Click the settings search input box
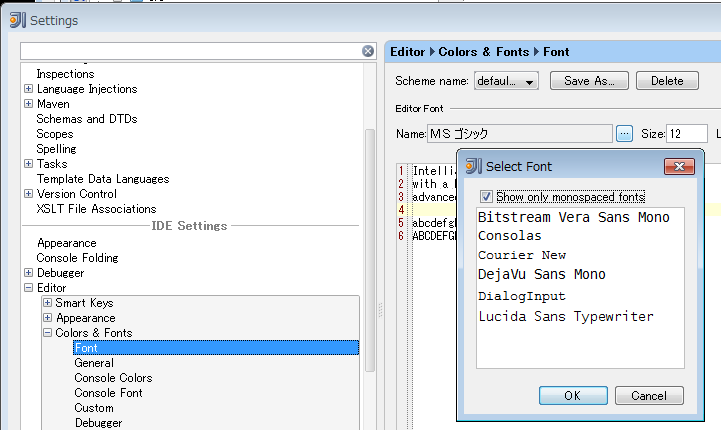 point(191,51)
